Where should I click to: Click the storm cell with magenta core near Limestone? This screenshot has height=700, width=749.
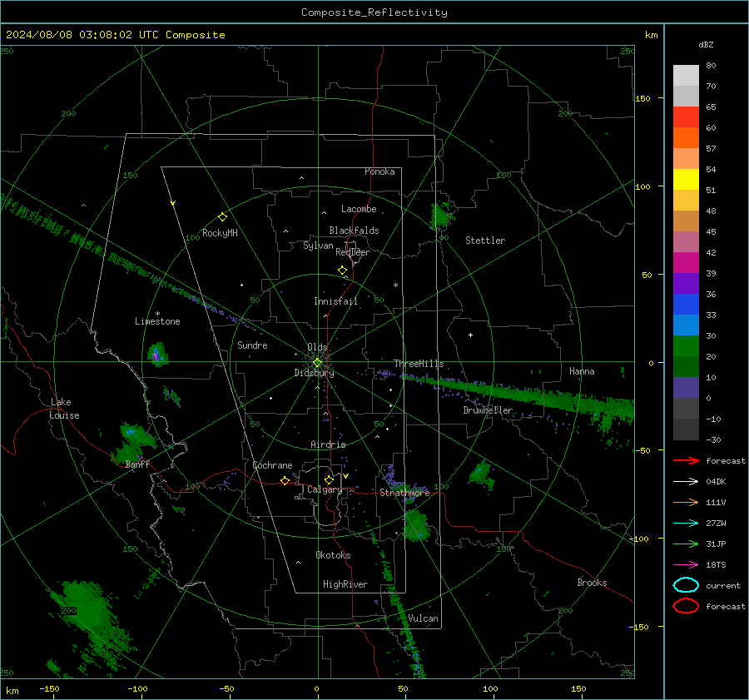[x=156, y=355]
